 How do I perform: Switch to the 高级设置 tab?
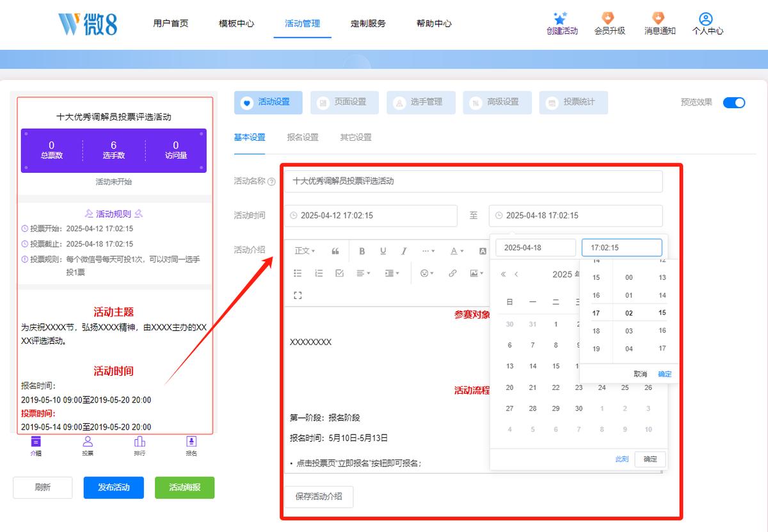click(497, 102)
